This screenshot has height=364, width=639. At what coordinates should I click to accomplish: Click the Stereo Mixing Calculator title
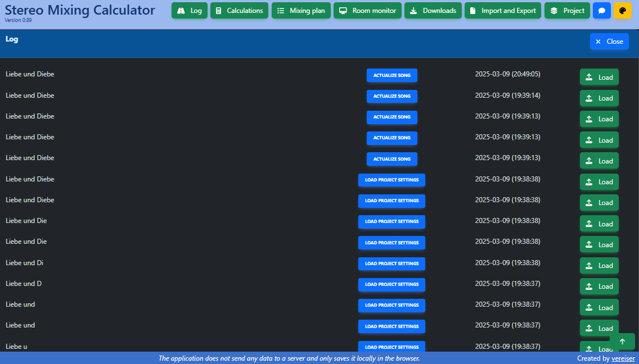pyautogui.click(x=80, y=10)
